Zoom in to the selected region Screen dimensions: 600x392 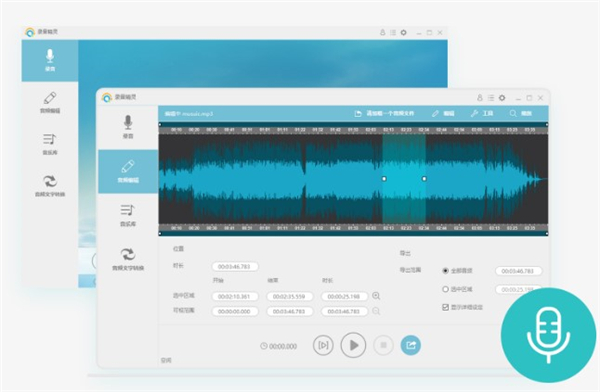(376, 296)
